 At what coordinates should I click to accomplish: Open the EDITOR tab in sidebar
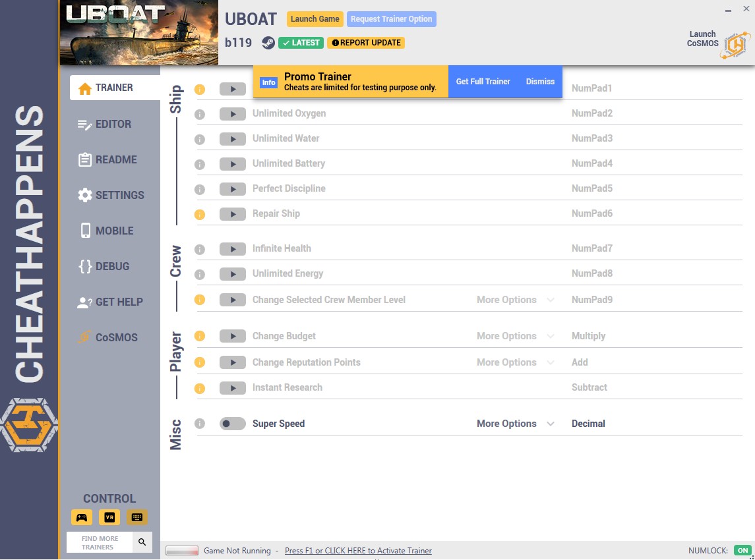point(113,124)
